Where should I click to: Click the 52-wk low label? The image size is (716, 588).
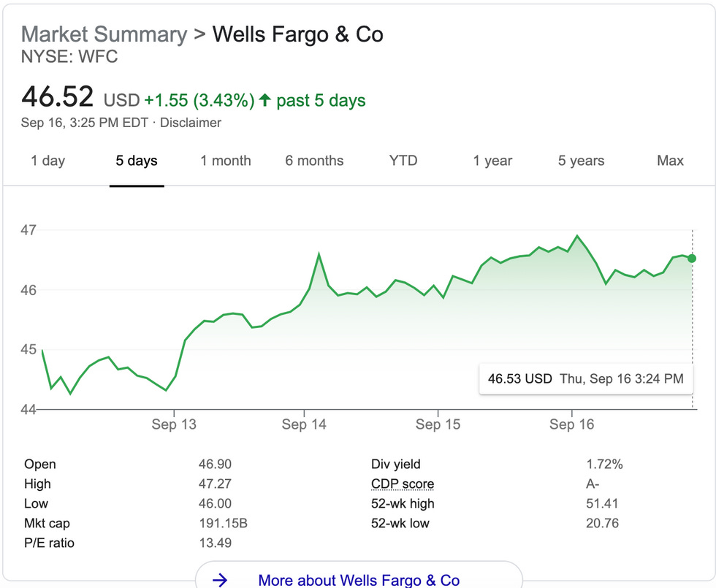pos(400,523)
